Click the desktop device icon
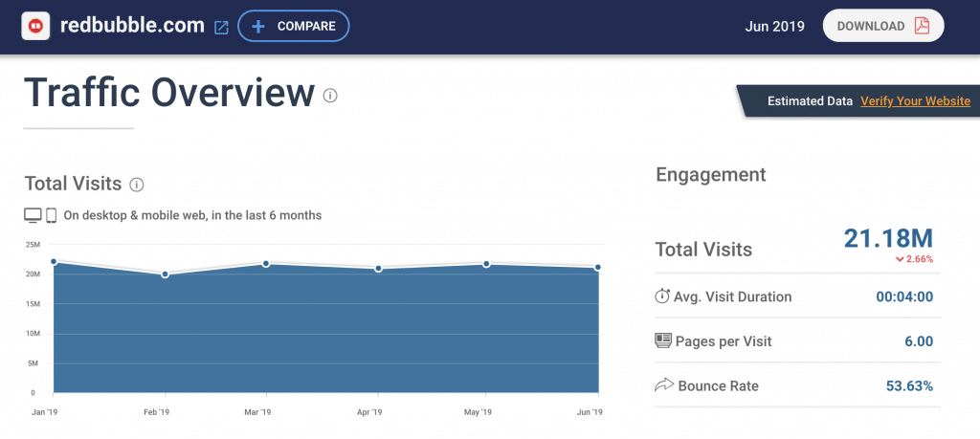The height and width of the screenshot is (439, 980). [x=33, y=215]
